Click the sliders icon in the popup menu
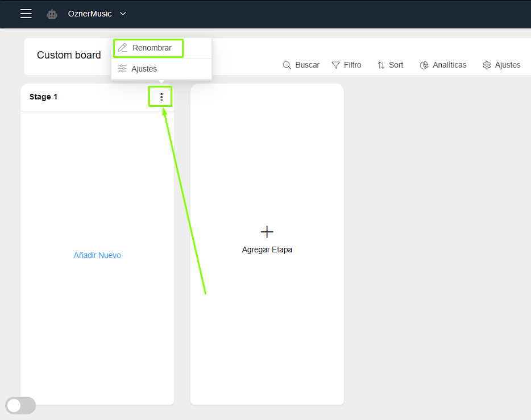This screenshot has width=531, height=420. point(122,69)
